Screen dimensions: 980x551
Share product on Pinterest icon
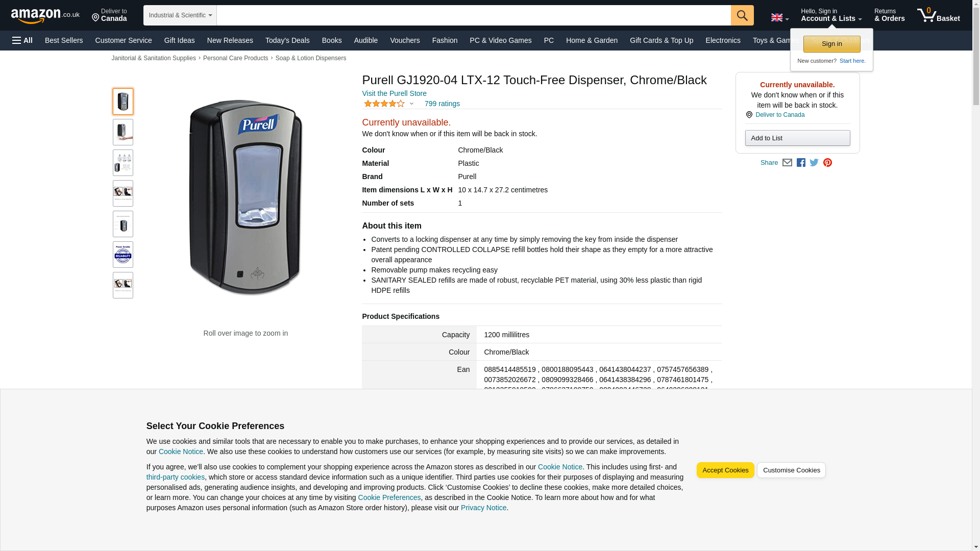pos(827,163)
